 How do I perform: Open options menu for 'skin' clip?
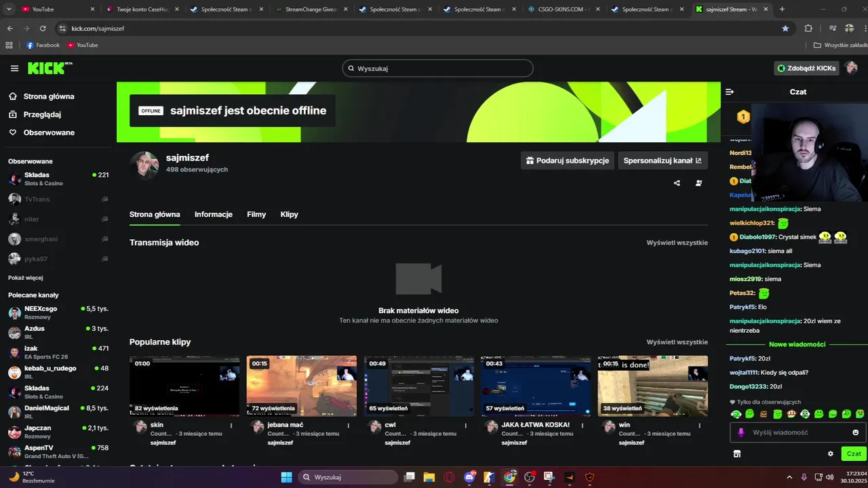pos(231,426)
